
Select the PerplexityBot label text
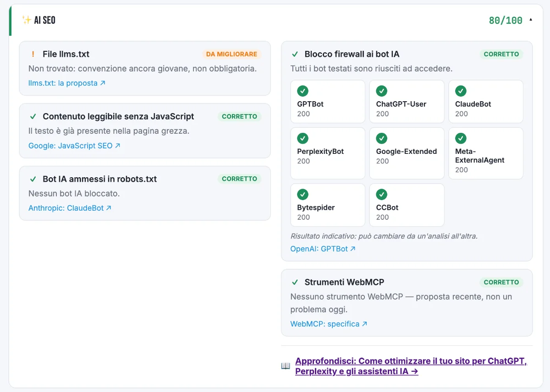click(320, 151)
